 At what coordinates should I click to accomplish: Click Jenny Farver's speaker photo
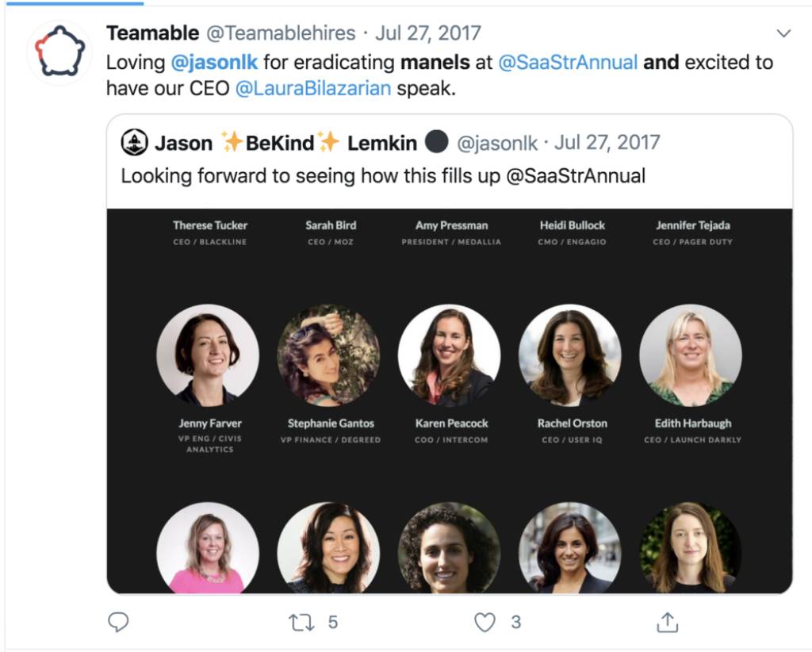tap(208, 355)
